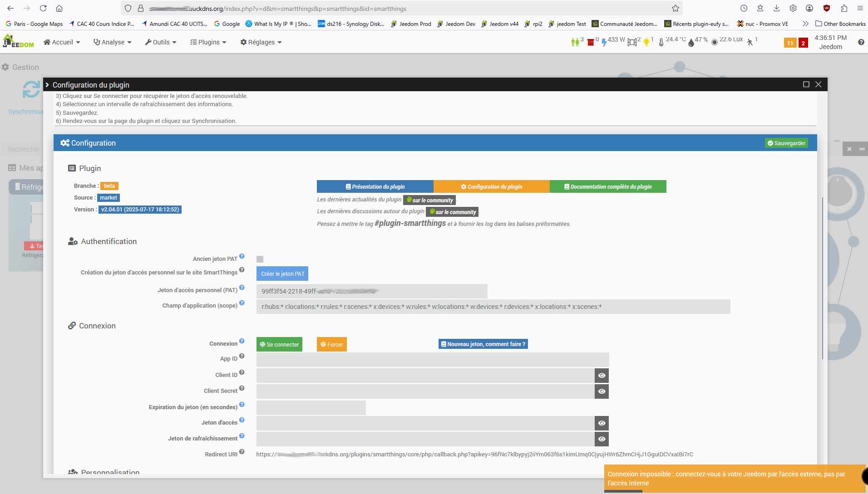Screen dimensions: 868x494
Task: Click the Jeedom logo in the header
Action: tap(19, 41)
